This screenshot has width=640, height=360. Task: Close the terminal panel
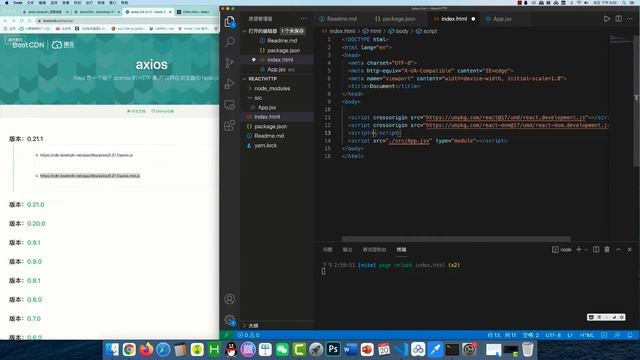click(x=629, y=249)
